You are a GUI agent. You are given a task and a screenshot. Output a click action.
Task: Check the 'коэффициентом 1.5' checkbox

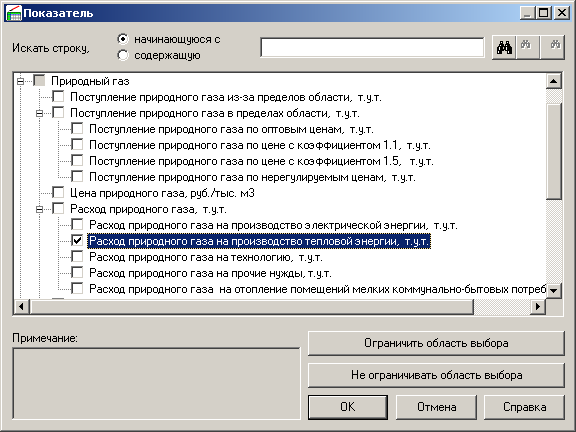[77, 161]
